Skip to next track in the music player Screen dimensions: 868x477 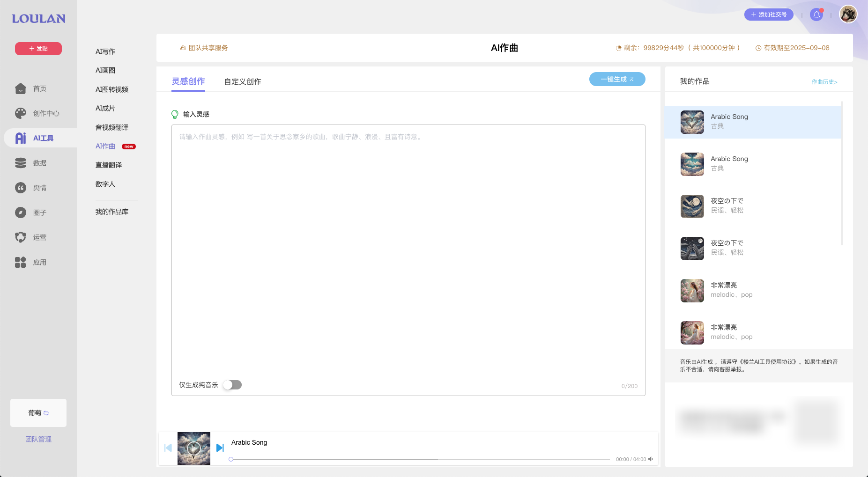(x=220, y=448)
